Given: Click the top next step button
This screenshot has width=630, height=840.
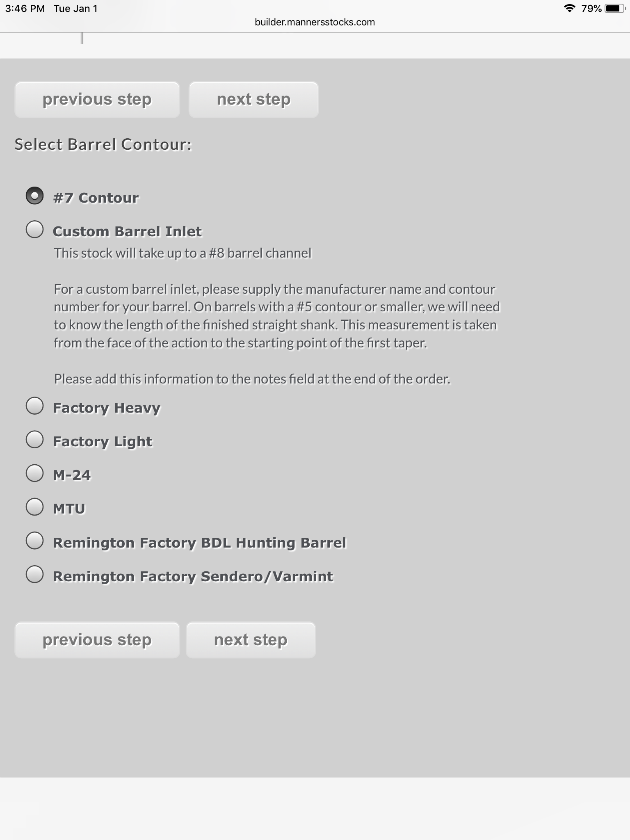Looking at the screenshot, I should [x=253, y=100].
